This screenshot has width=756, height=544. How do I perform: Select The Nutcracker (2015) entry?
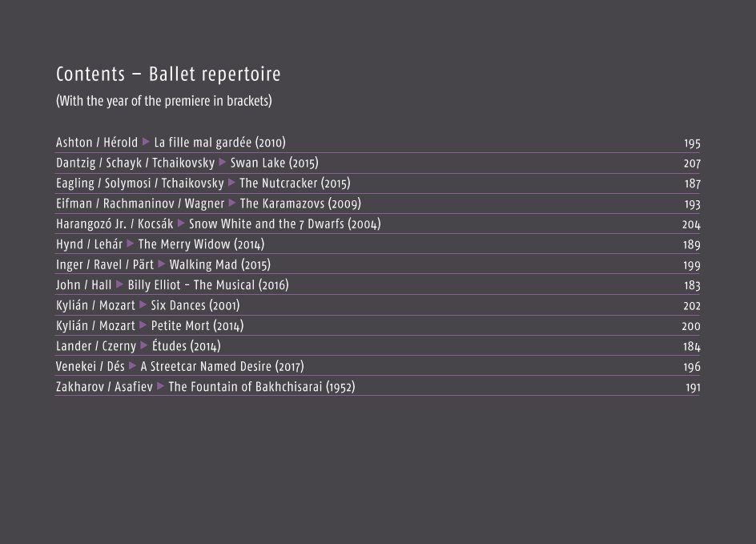[x=377, y=183]
